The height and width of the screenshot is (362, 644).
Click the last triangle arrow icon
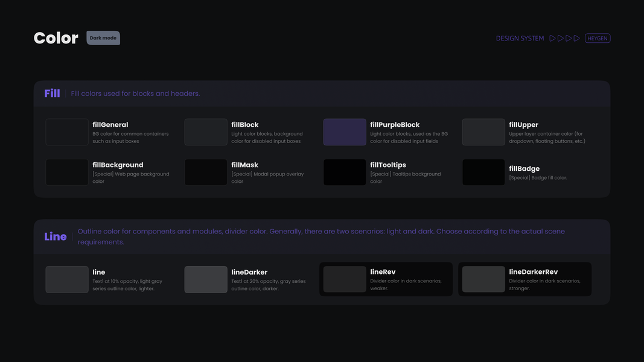[x=576, y=38]
